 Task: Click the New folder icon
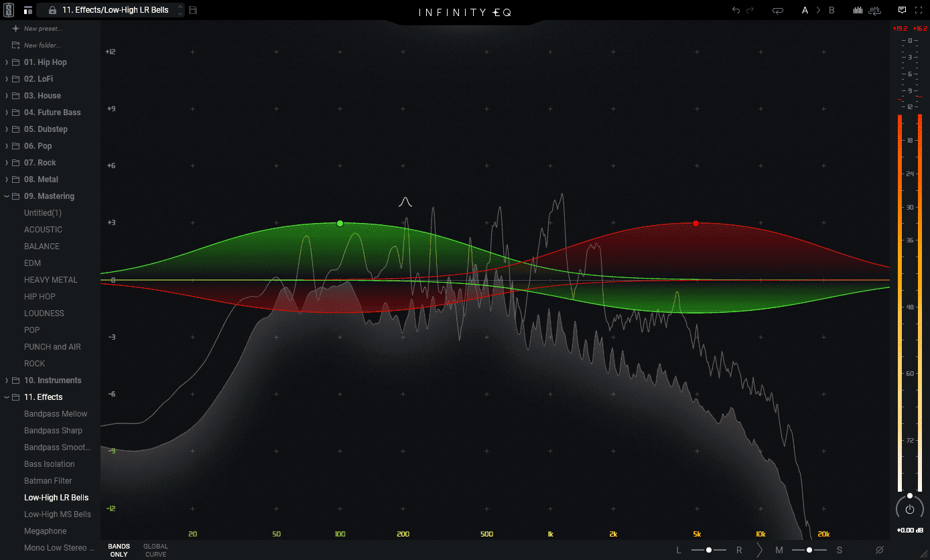tap(15, 46)
